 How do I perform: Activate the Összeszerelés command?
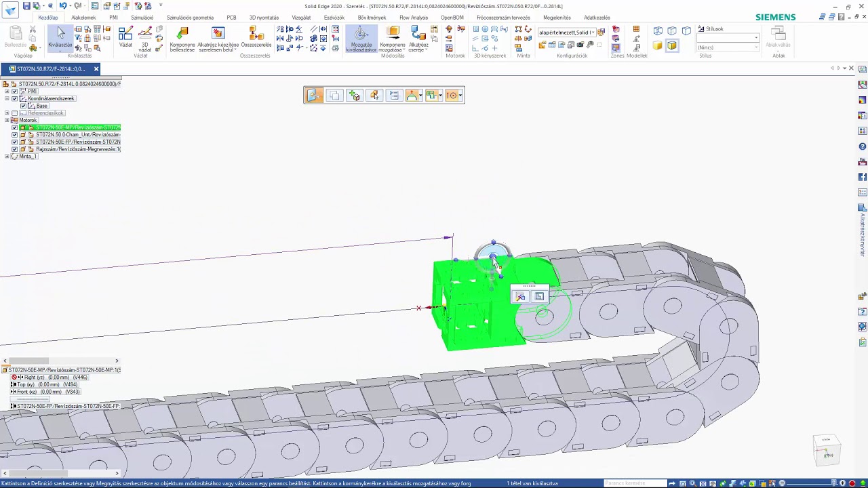coord(256,37)
